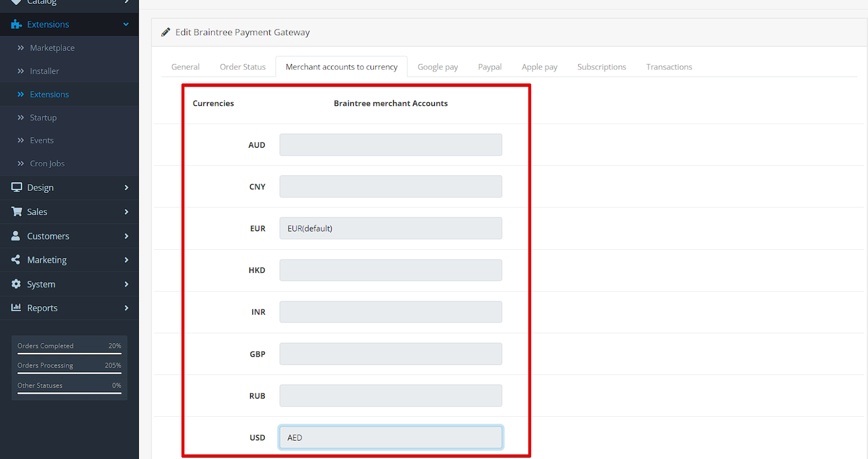Click the USD currency label
Viewport: 868px width, 459px height.
pos(257,437)
